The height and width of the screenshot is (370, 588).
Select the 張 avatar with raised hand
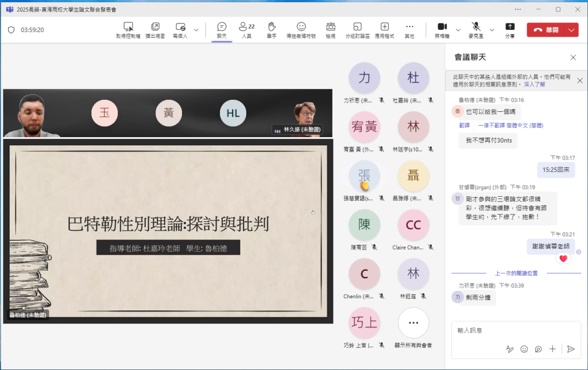(365, 176)
